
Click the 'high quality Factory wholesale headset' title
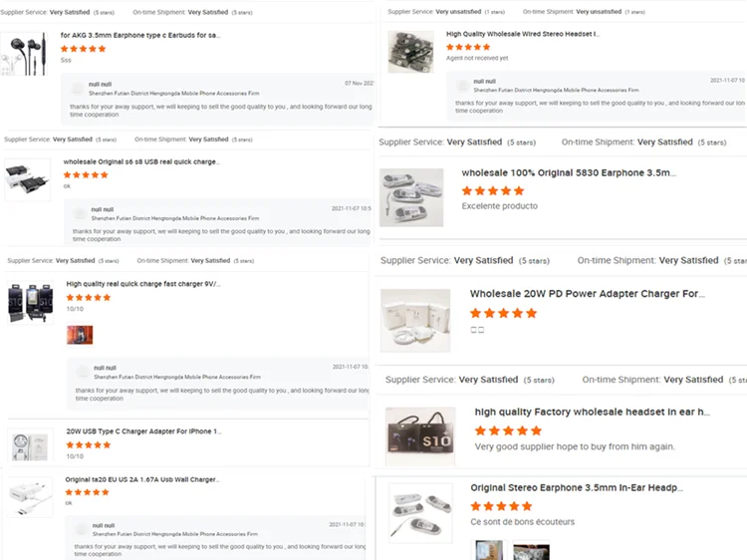pos(593,412)
